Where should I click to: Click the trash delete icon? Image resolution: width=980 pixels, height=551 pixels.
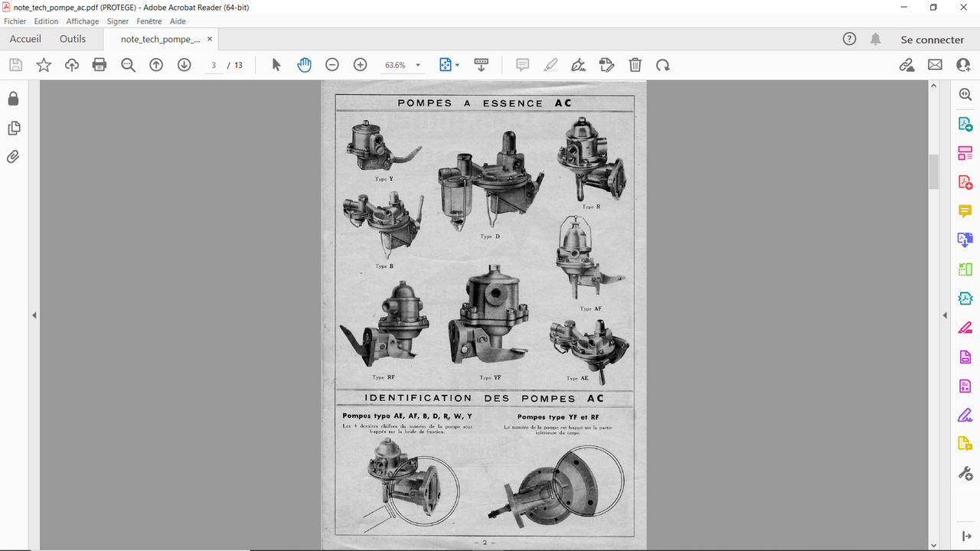click(x=635, y=65)
